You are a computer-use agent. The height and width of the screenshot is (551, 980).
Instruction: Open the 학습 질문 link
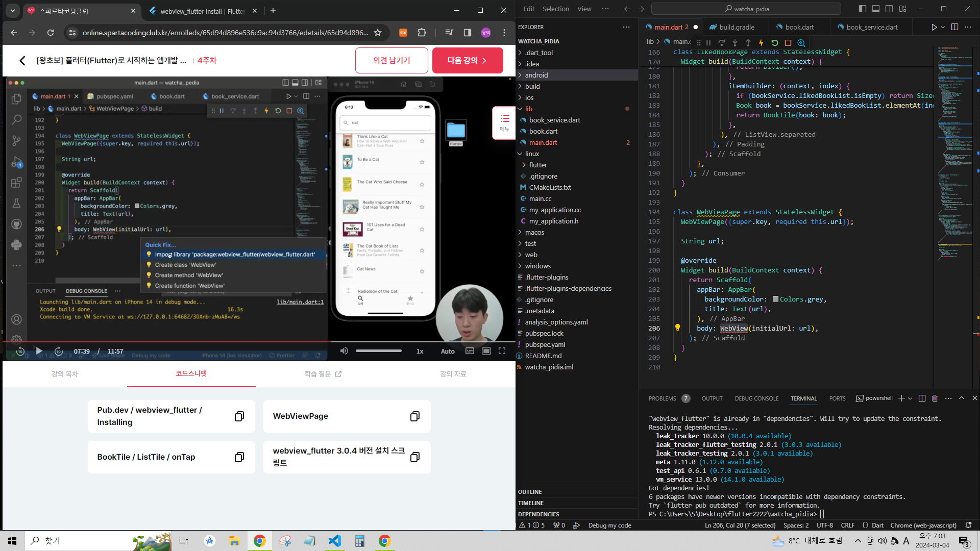point(323,374)
